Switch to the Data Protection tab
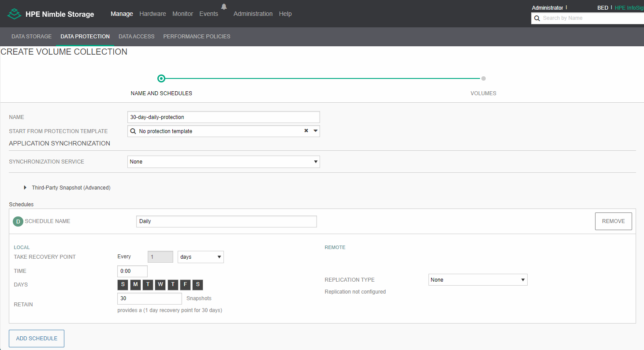Image resolution: width=644 pixels, height=350 pixels. [x=85, y=37]
